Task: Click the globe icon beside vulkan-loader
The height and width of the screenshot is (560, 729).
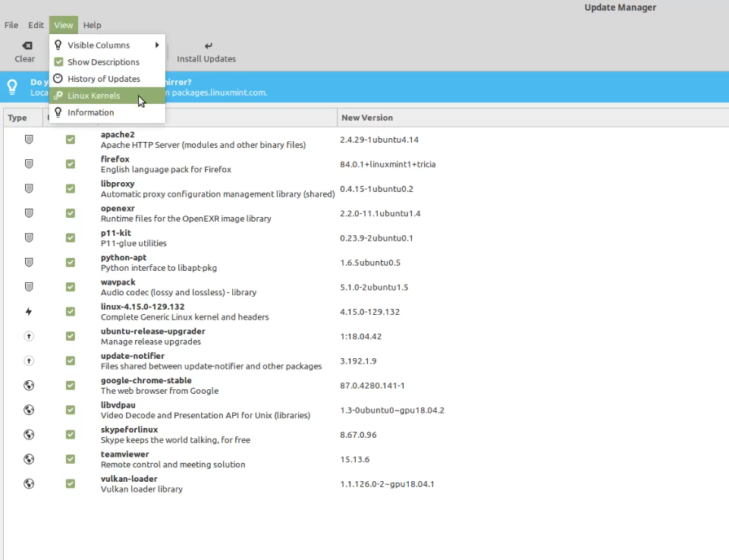Action: point(28,483)
